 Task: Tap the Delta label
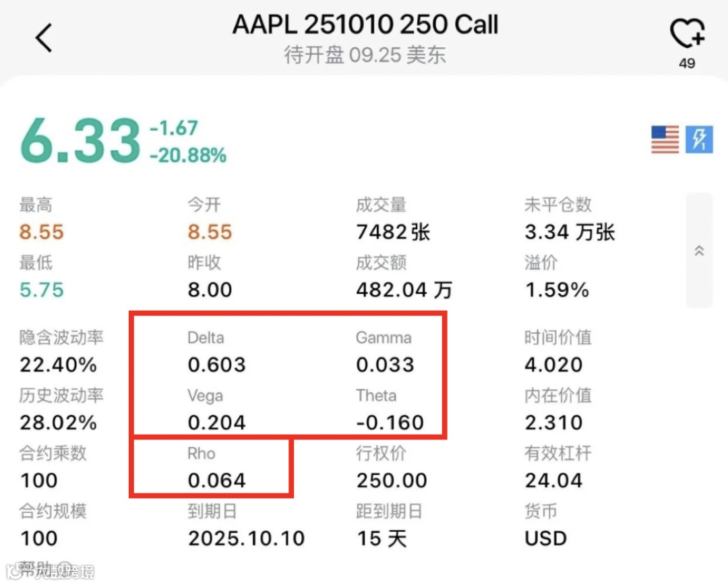[206, 338]
